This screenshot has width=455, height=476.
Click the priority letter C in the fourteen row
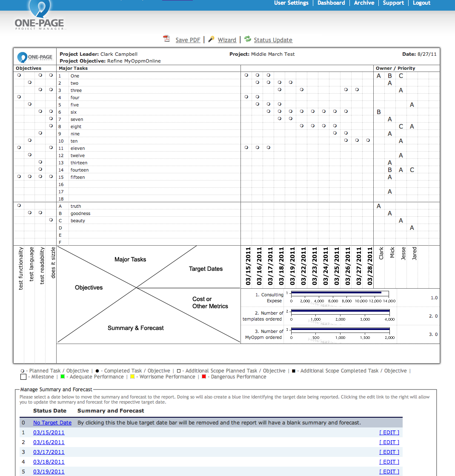pos(412,170)
